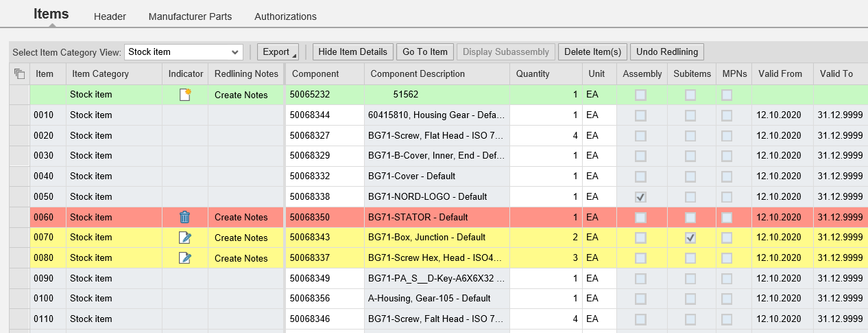Click description BG71-NORD-LOGO - Default

coord(428,197)
